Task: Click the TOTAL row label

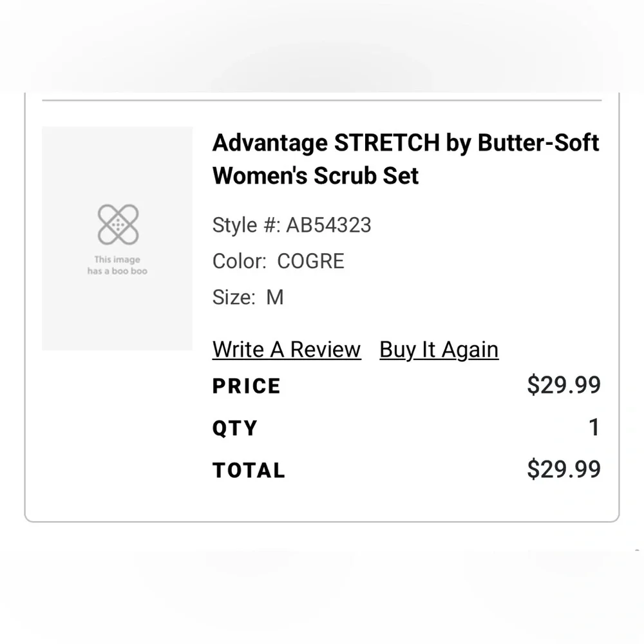Action: tap(249, 470)
